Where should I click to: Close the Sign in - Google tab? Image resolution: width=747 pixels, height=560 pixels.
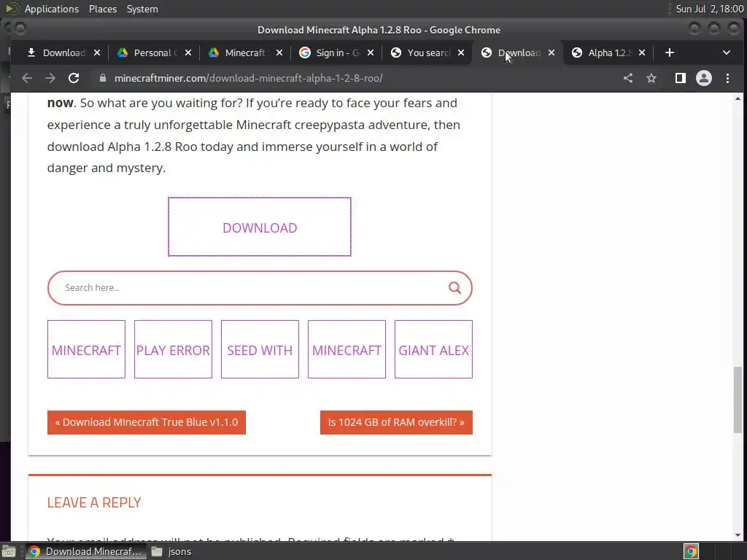(x=371, y=52)
